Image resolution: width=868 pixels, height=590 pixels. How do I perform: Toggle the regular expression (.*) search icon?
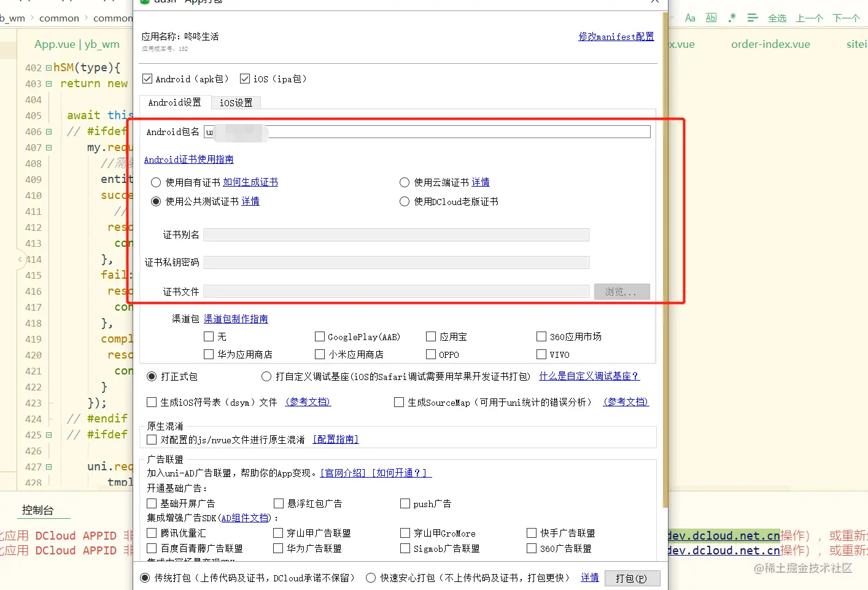point(732,18)
